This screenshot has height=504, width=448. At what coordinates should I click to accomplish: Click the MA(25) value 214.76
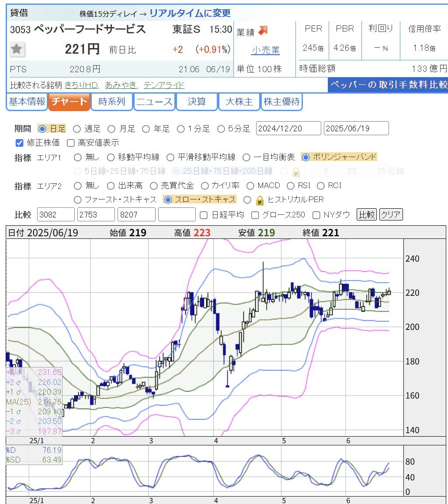click(49, 402)
